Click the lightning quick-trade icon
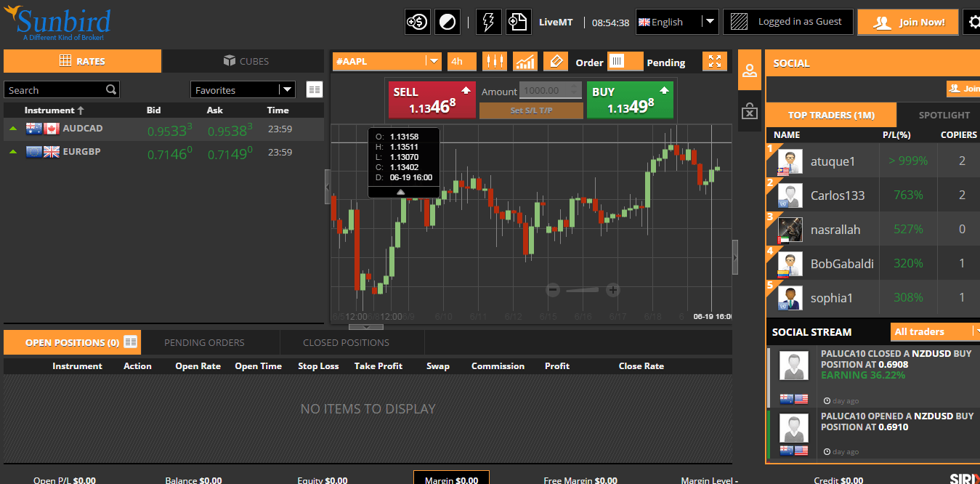980x484 pixels. [x=488, y=22]
